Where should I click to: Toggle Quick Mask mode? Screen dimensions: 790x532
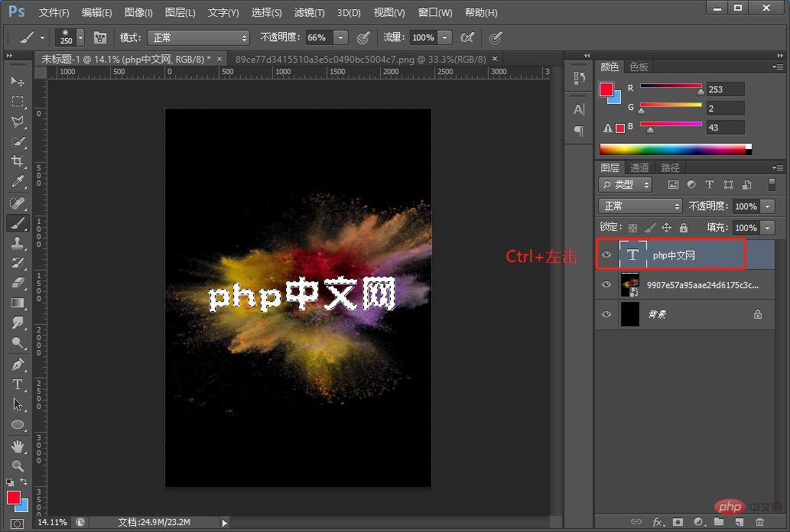[x=17, y=524]
